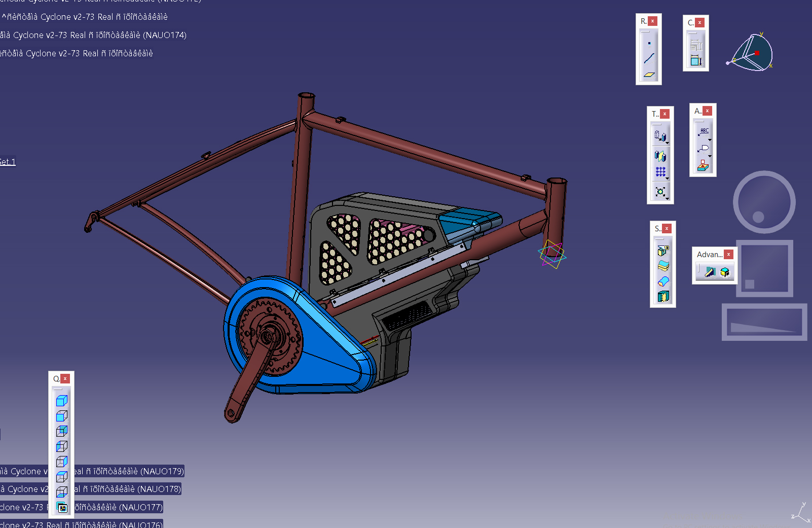Viewport: 812px width, 528px height.
Task: Select the Close Surface tool
Action: pos(663,281)
